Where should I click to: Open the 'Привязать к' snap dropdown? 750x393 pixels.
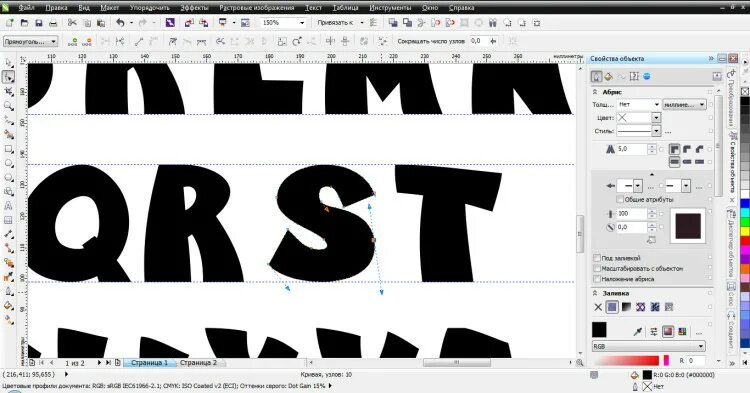coord(362,22)
